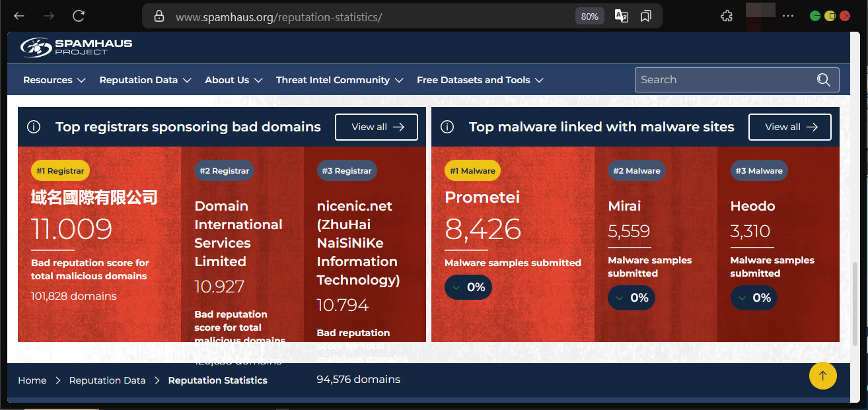The image size is (868, 410).
Task: Go to Home via breadcrumb link
Action: [x=32, y=380]
